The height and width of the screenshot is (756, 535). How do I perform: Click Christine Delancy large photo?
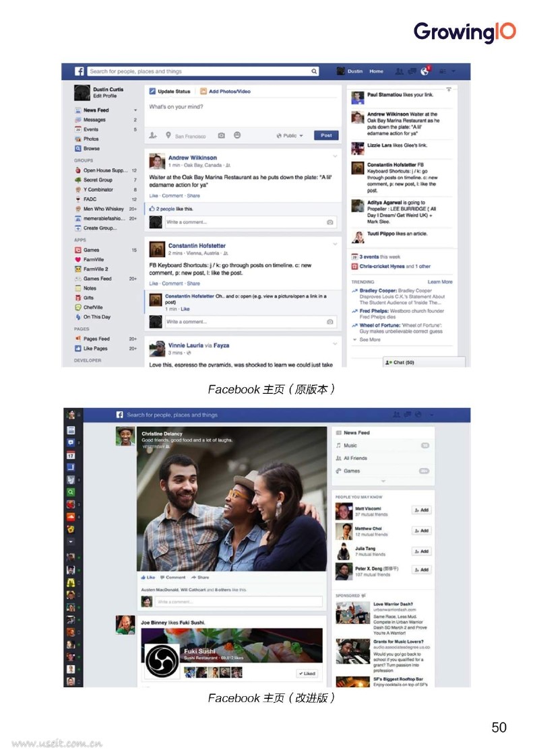(232, 499)
